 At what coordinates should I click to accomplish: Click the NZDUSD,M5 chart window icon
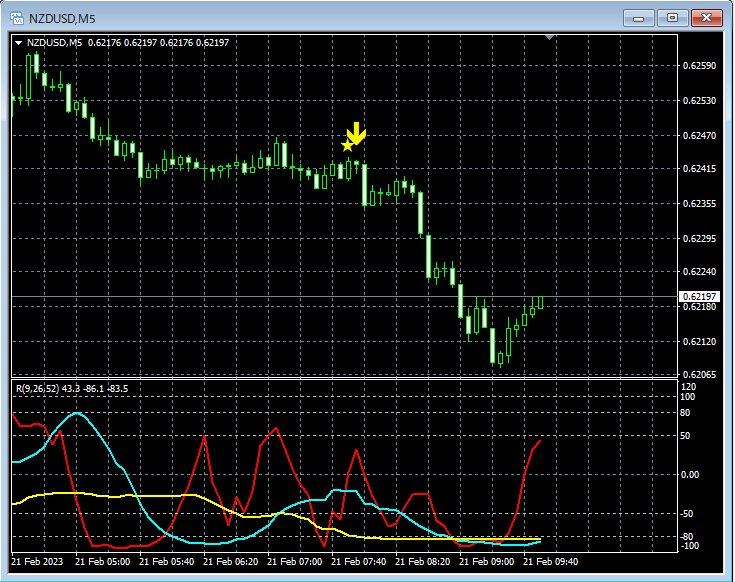pos(17,18)
